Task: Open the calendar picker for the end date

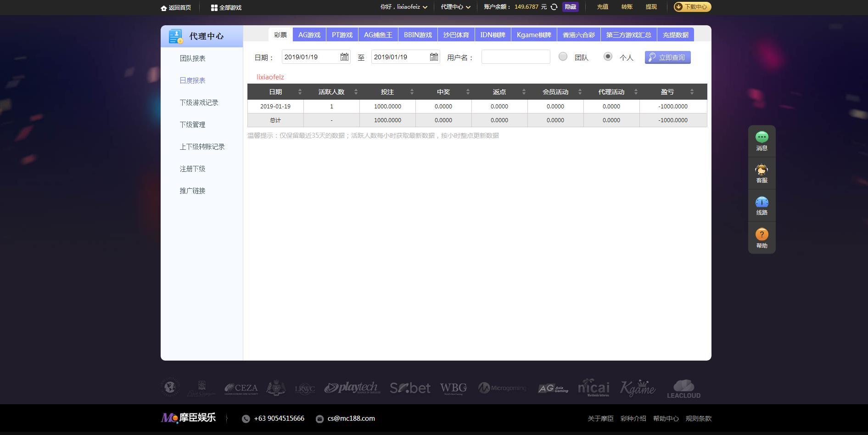Action: pyautogui.click(x=434, y=56)
